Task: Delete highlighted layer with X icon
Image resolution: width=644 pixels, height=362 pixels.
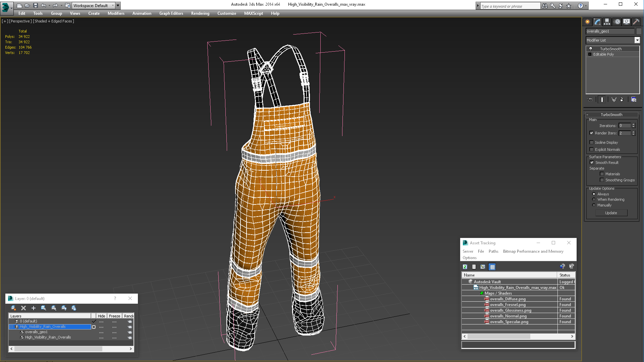Action: coord(23,308)
